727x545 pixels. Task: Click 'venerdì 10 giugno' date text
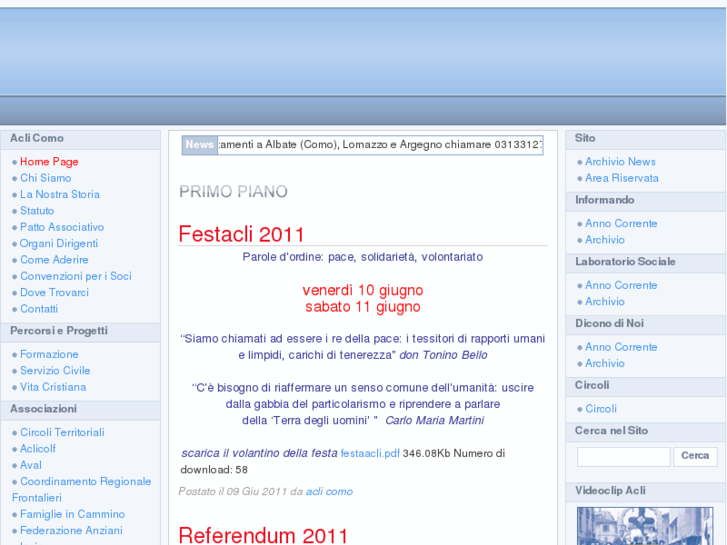363,290
